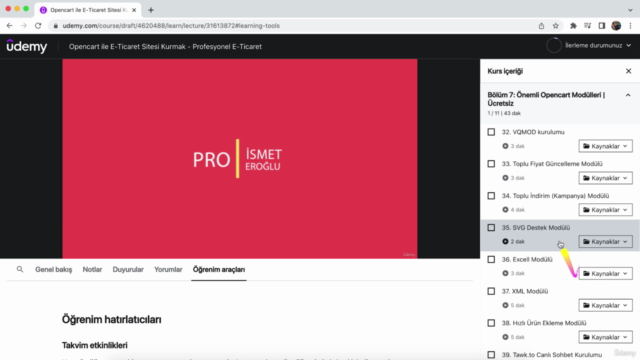Switch to the Yorumlar tab
This screenshot has width=640, height=360.
tap(168, 269)
